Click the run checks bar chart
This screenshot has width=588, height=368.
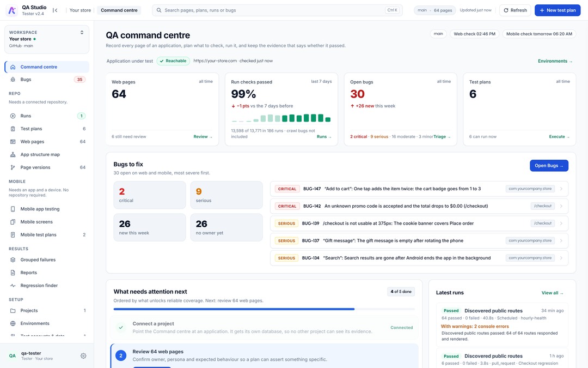[x=281, y=118]
